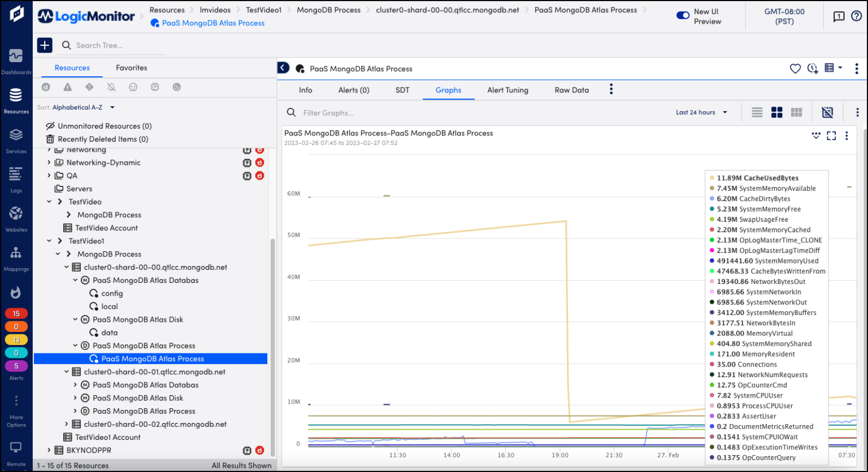Click the add resource plus icon
868x472 pixels.
point(45,45)
